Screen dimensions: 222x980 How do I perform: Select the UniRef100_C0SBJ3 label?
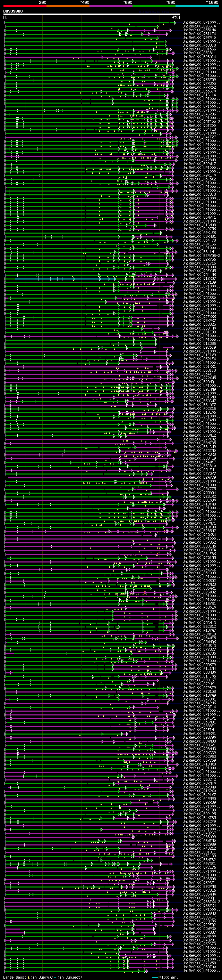199,194
